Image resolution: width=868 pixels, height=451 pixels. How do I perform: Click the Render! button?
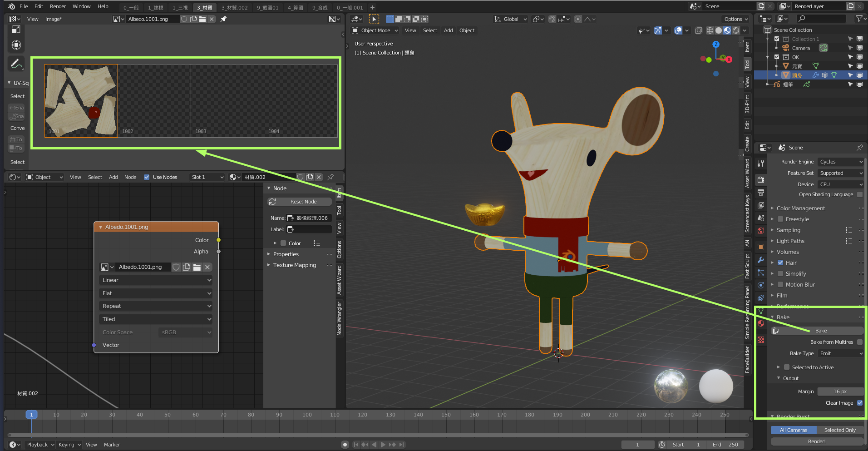tap(817, 441)
